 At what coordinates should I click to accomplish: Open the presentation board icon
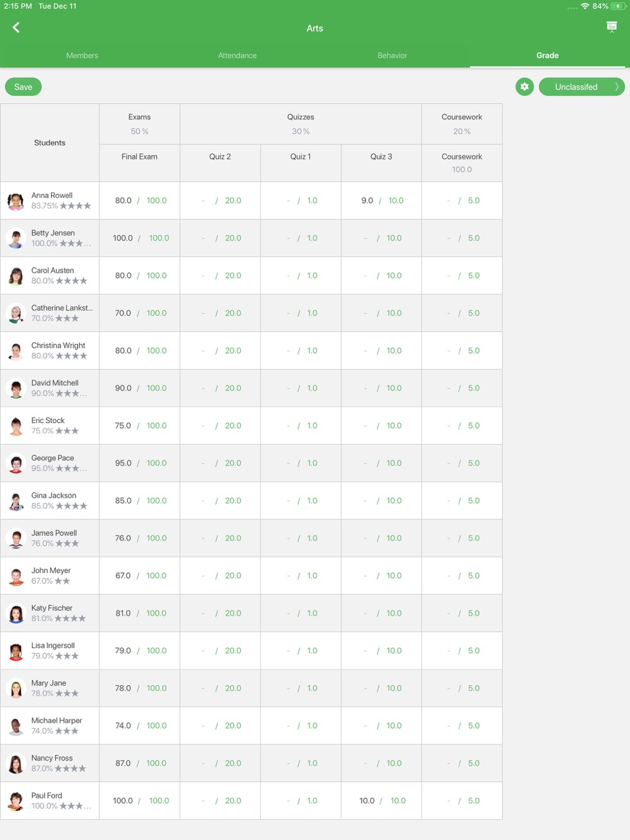612,26
